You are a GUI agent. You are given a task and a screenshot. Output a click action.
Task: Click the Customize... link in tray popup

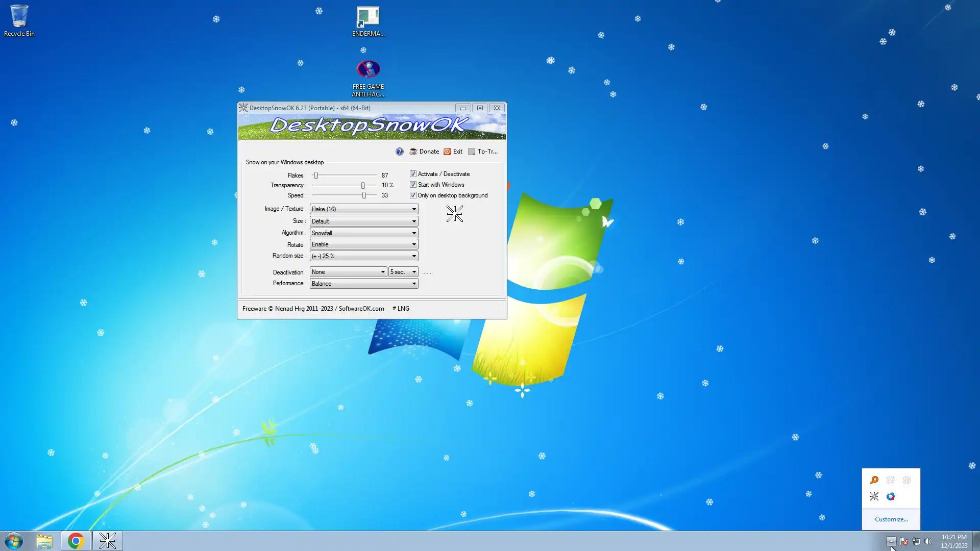pyautogui.click(x=891, y=519)
